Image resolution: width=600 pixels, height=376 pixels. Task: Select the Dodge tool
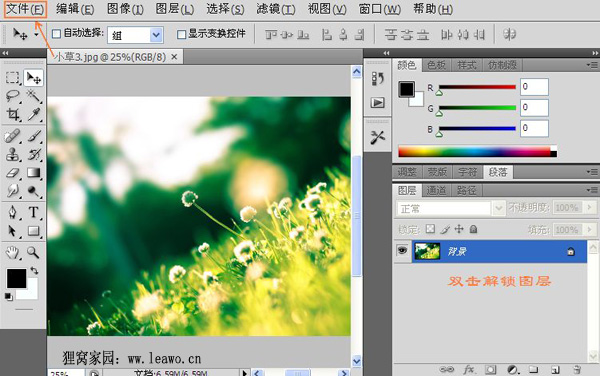click(x=34, y=190)
